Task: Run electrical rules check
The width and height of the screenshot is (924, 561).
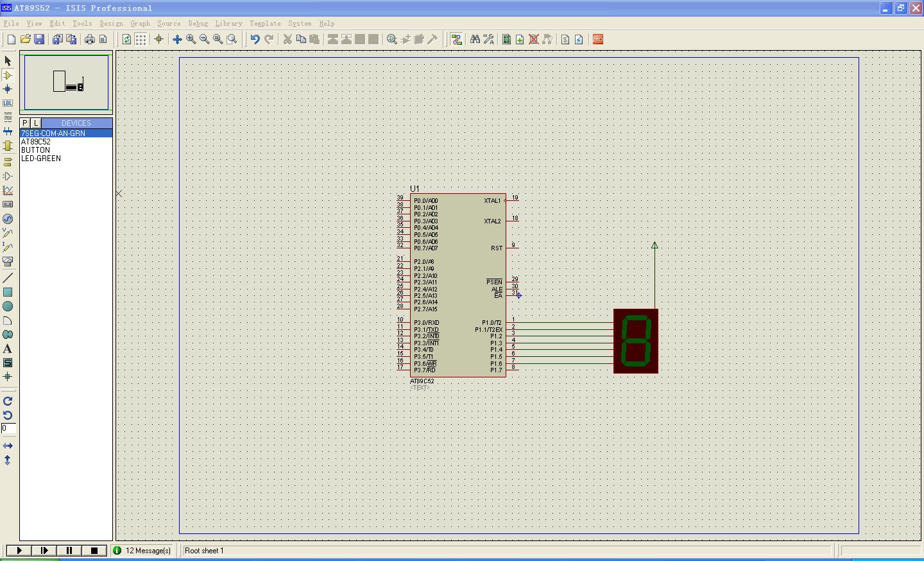Action: click(x=579, y=39)
